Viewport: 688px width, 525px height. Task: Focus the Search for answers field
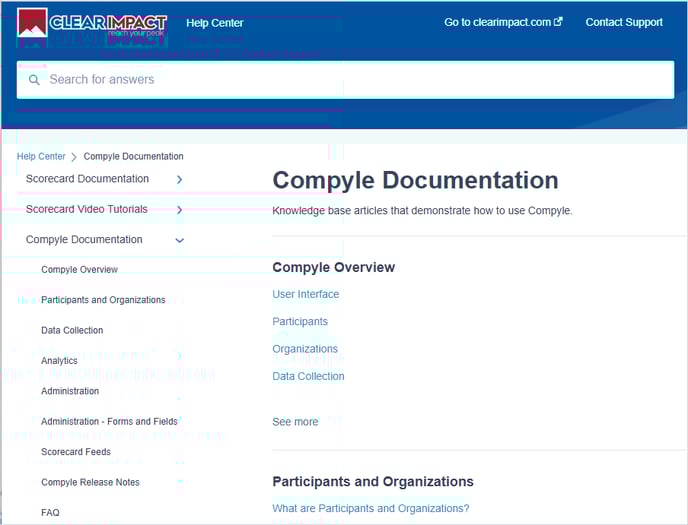click(345, 80)
